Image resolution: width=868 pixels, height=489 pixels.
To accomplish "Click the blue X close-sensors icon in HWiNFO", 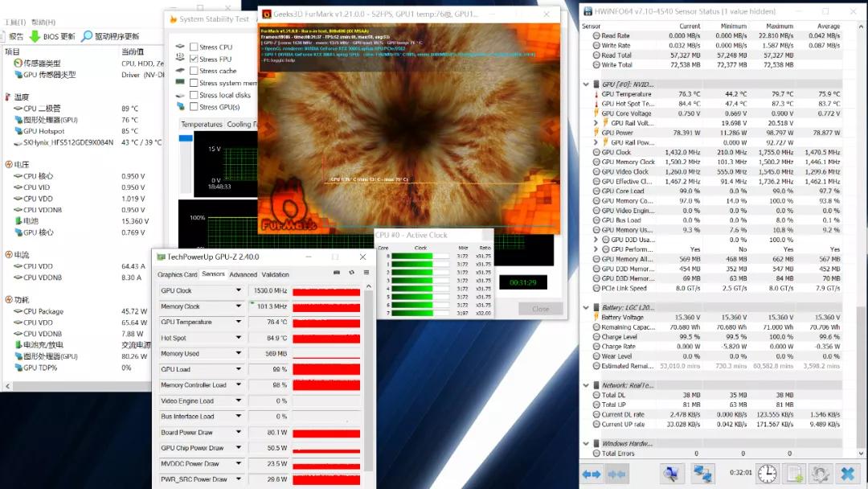I will (x=848, y=474).
